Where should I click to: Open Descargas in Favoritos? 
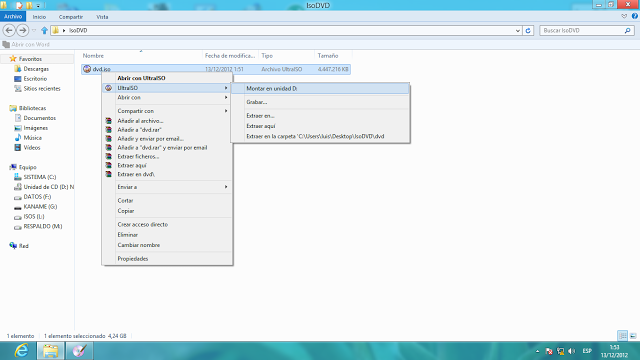[x=36, y=69]
